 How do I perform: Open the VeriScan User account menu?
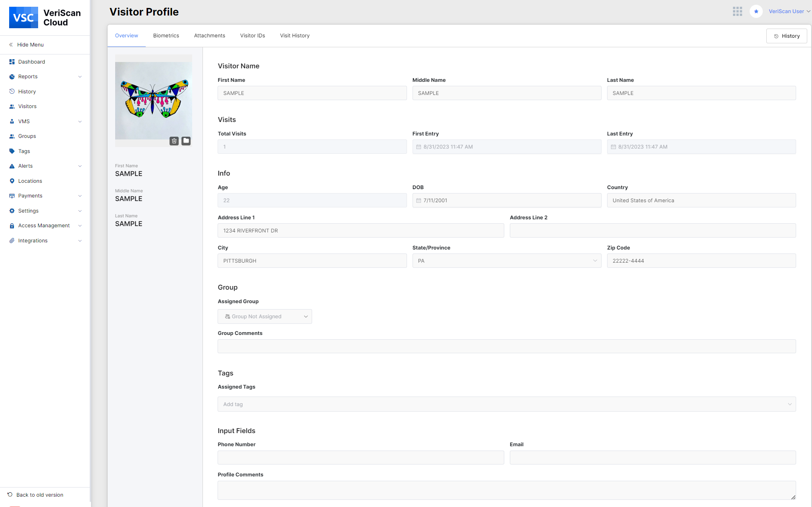click(x=789, y=12)
